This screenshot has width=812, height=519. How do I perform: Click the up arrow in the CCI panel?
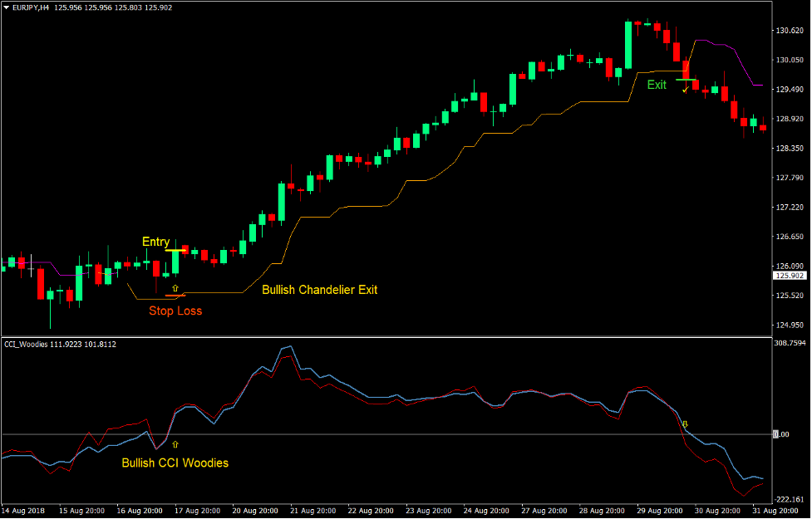tap(174, 445)
